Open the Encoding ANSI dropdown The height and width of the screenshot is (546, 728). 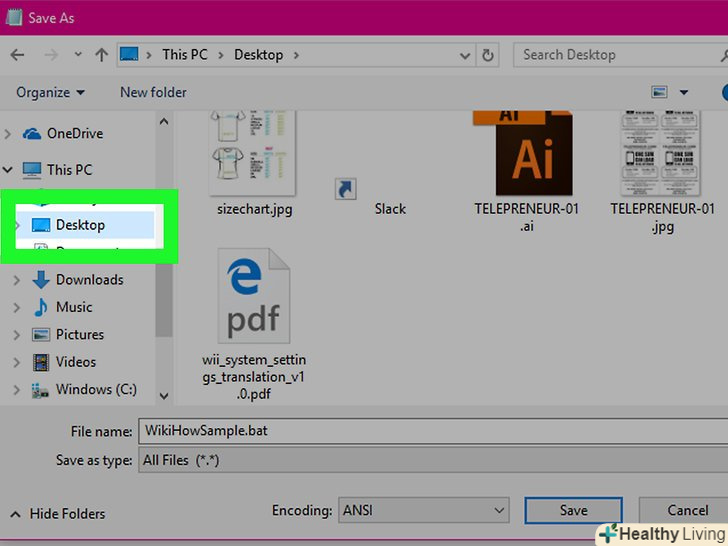pyautogui.click(x=423, y=510)
